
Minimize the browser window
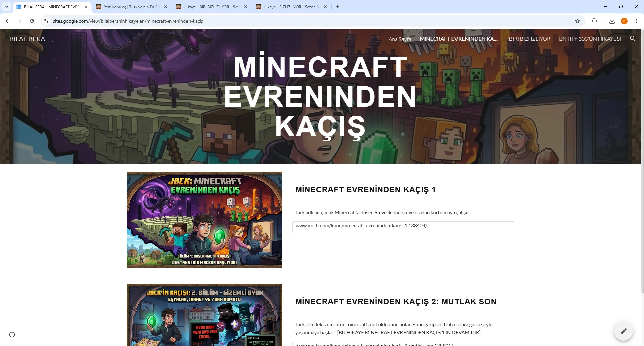pos(605,7)
